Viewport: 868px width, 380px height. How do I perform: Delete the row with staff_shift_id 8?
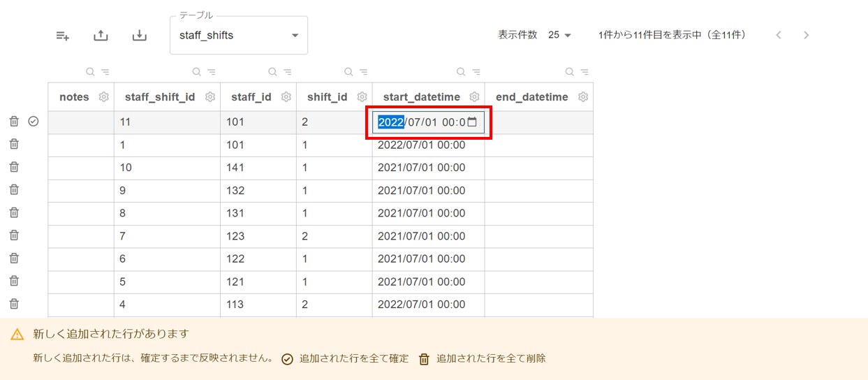click(x=14, y=212)
